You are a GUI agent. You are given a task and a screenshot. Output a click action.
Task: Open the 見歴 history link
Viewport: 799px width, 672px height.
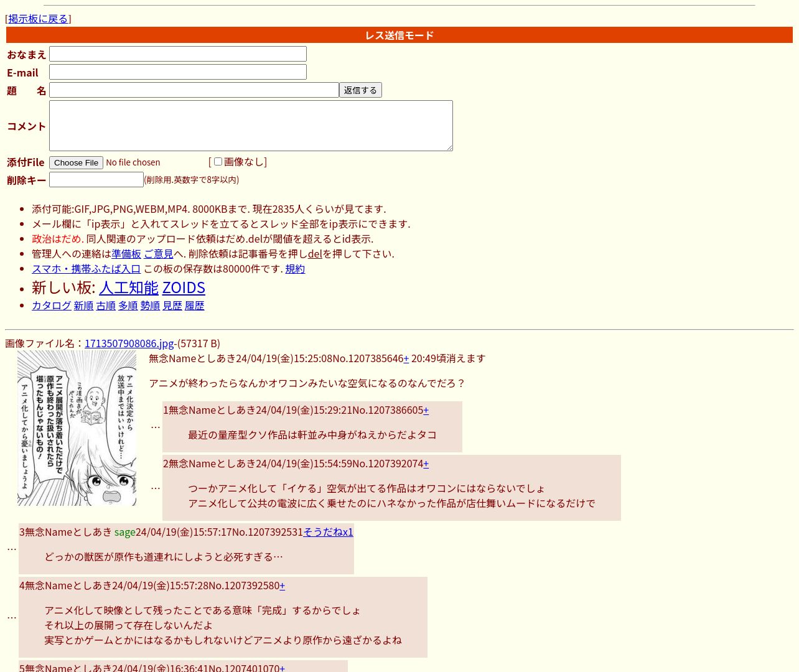pos(172,306)
